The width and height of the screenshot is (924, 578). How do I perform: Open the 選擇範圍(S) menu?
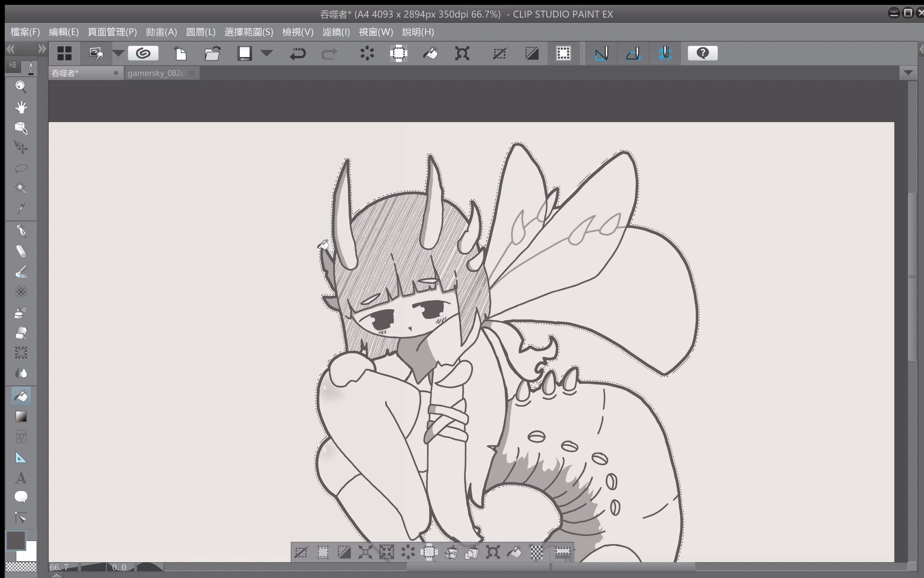point(249,32)
